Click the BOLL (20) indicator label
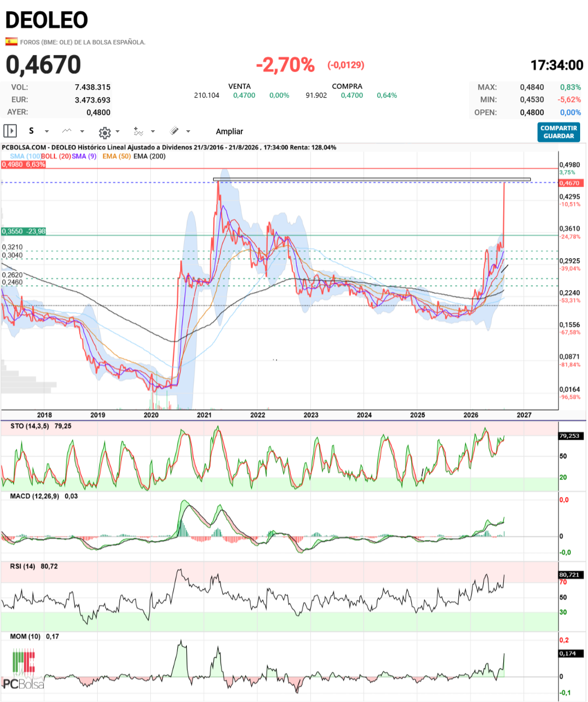The image size is (588, 702). (x=56, y=156)
